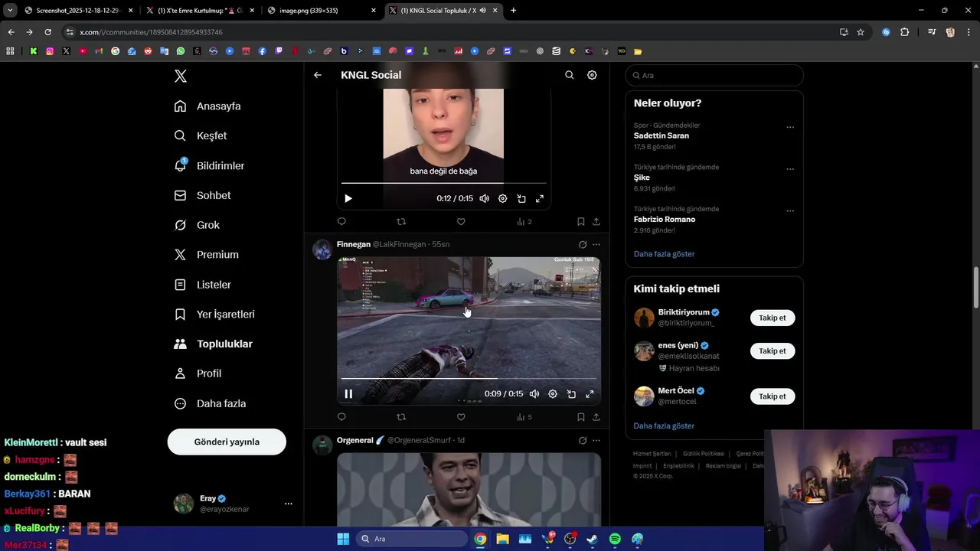The width and height of the screenshot is (980, 551).
Task: Open Sadettin Saran trending topic
Action: pos(661,135)
